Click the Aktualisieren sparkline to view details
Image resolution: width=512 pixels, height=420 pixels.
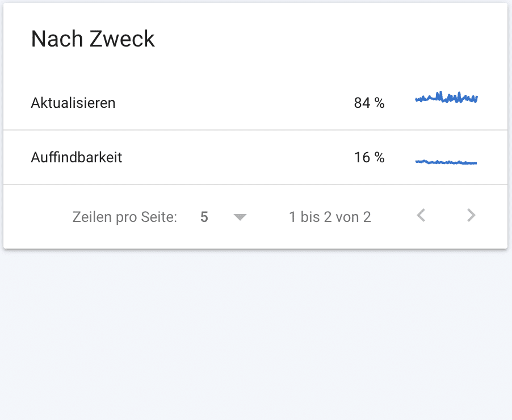[446, 98]
